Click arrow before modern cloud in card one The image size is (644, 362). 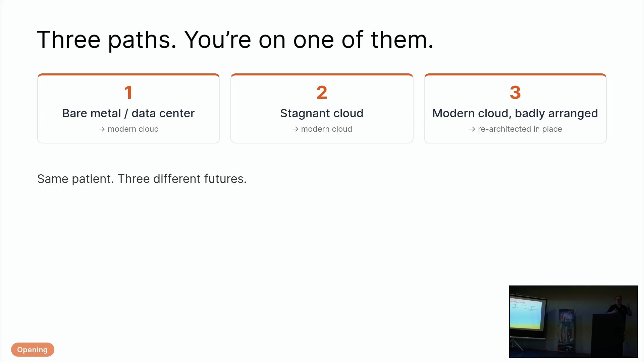[102, 129]
